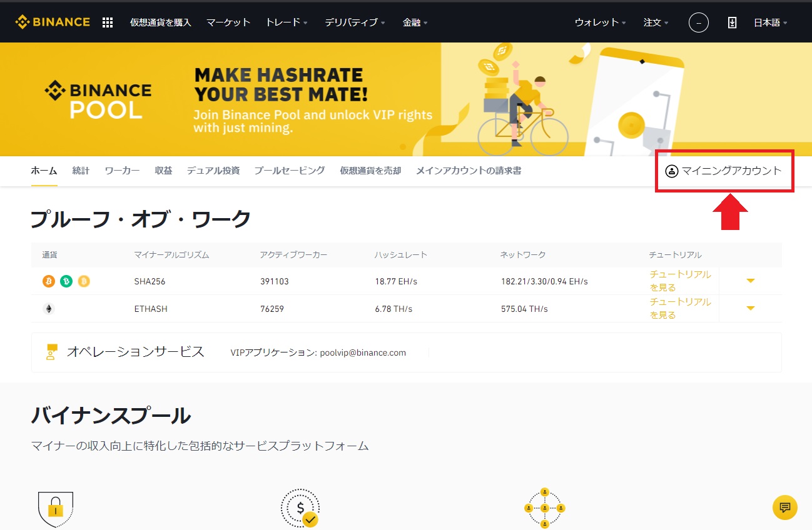
Task: Click the operation service person icon
Action: point(51,352)
